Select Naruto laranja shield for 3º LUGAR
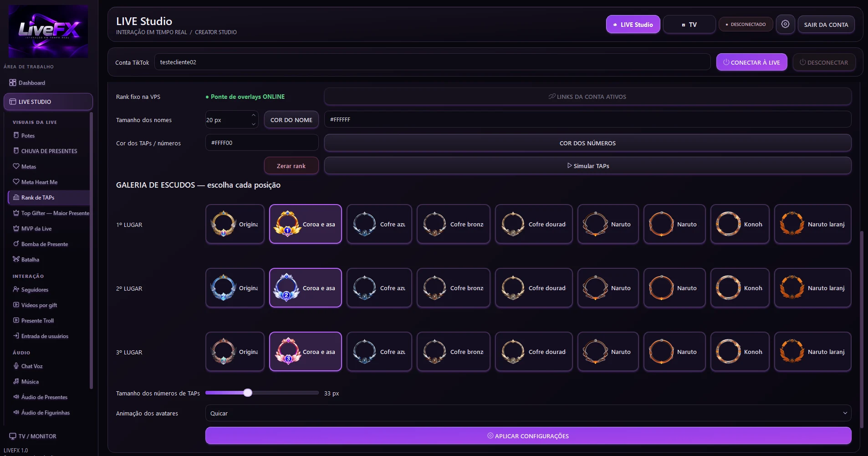The height and width of the screenshot is (456, 868). pyautogui.click(x=813, y=352)
